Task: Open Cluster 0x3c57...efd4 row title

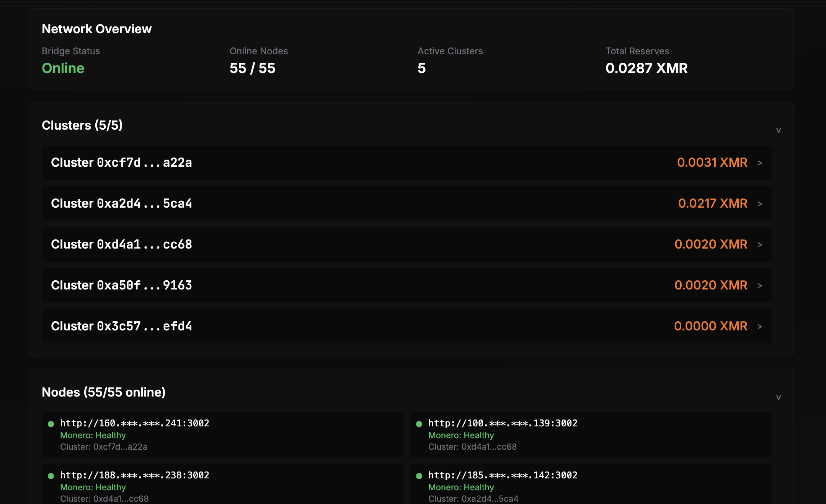Action: click(121, 326)
